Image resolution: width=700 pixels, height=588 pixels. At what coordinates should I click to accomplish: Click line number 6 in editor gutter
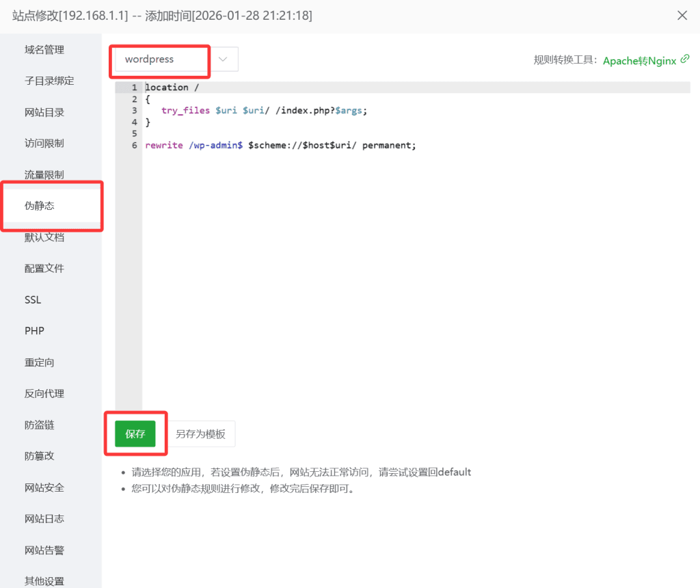[x=135, y=146]
